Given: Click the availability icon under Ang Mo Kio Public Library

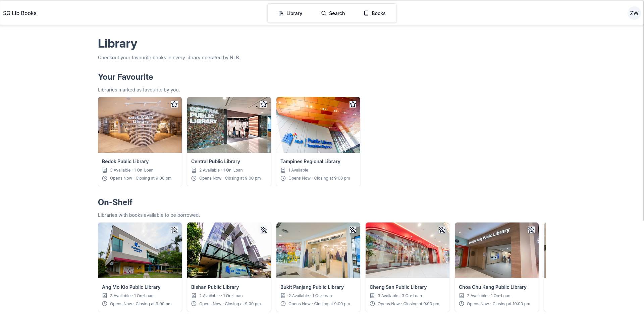Looking at the screenshot, I should [x=105, y=296].
